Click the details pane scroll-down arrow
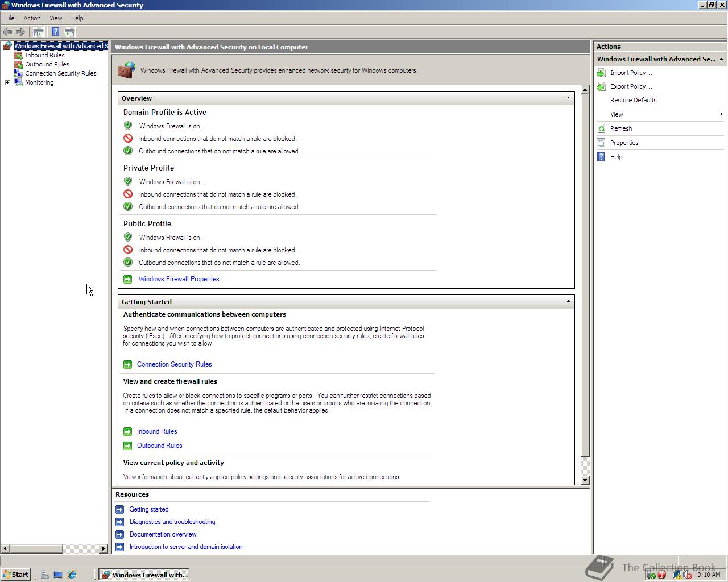 tap(585, 480)
